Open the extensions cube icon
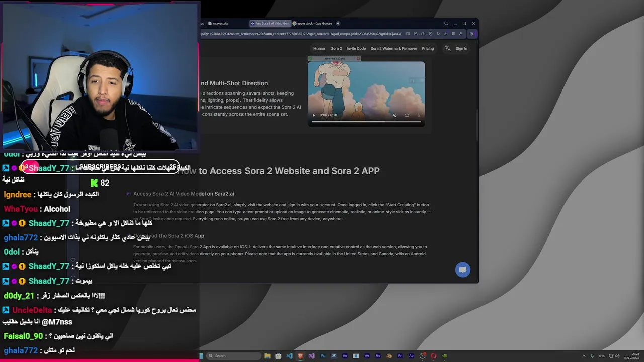The height and width of the screenshot is (362, 644). [x=471, y=34]
